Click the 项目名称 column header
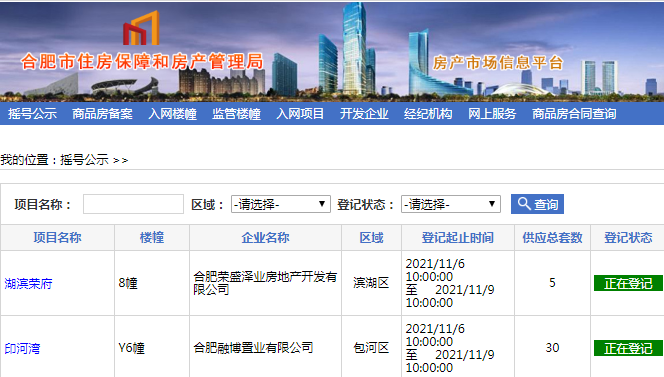The image size is (664, 377). tap(58, 238)
